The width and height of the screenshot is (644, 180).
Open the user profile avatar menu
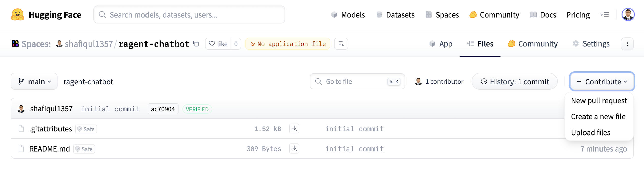628,14
